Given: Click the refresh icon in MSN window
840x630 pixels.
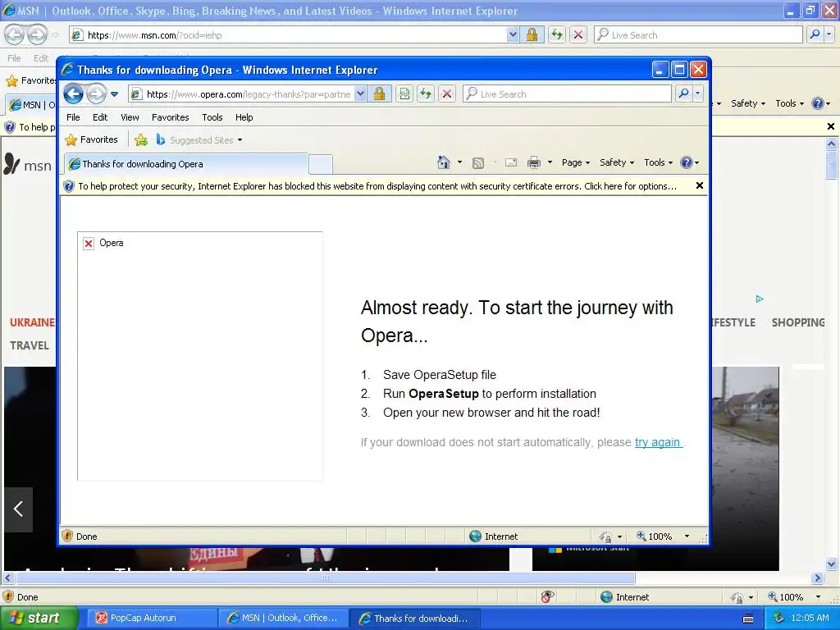Looking at the screenshot, I should point(557,34).
